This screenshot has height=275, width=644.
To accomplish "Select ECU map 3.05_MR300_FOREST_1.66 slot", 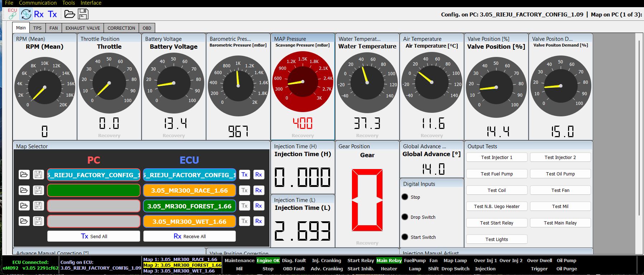I will [x=189, y=206].
